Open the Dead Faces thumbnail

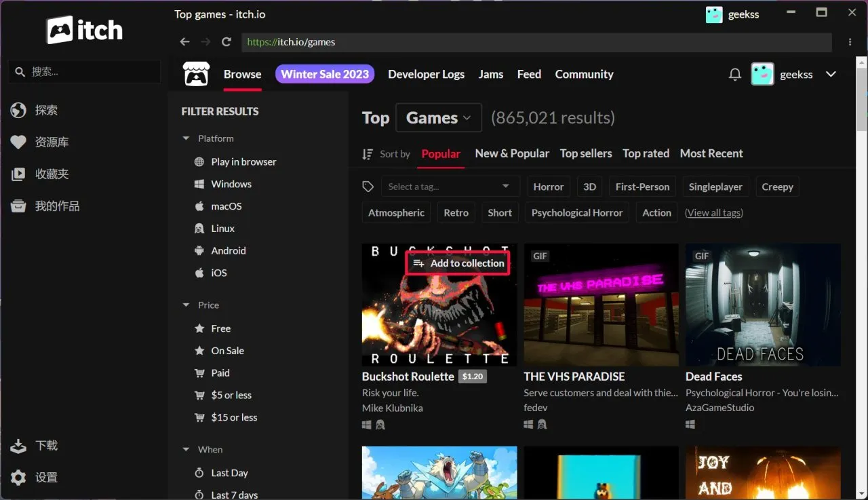(763, 305)
